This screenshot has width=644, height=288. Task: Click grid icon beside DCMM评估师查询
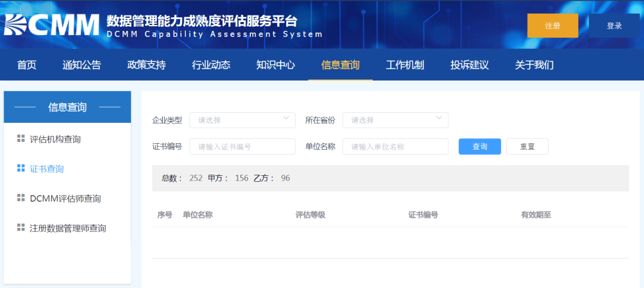pos(21,197)
